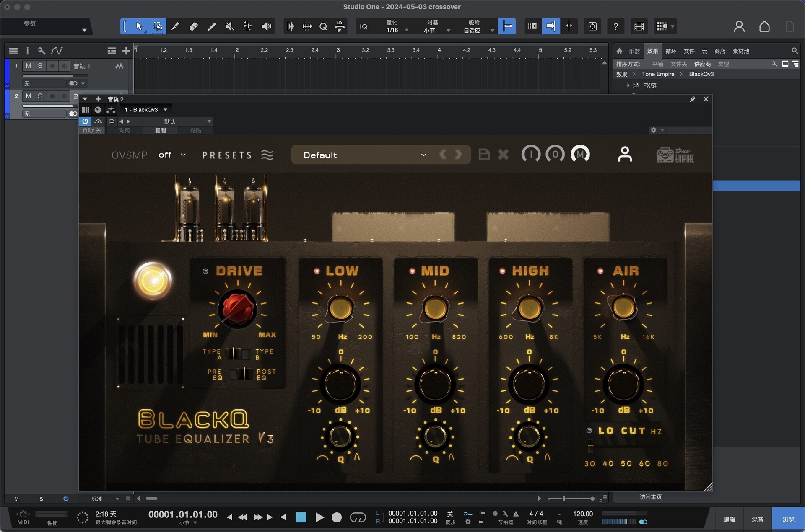Open OVSMP oversampling off dropdown
The height and width of the screenshot is (532, 805).
pos(172,155)
